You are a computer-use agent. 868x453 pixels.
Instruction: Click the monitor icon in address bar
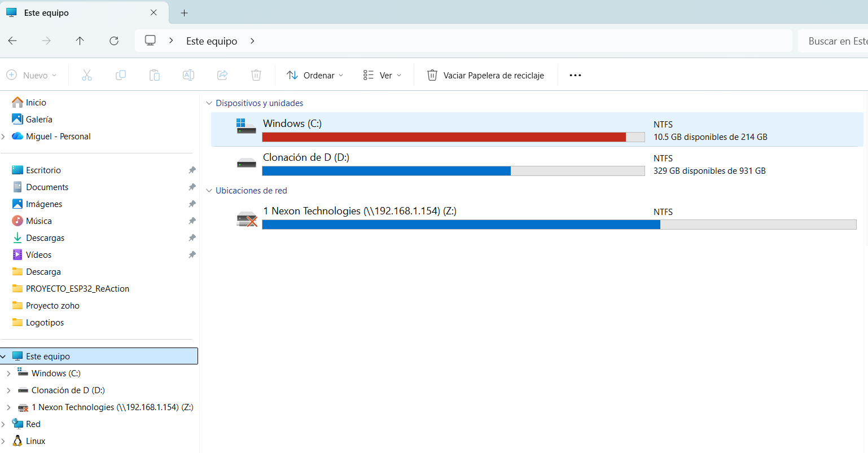click(150, 41)
